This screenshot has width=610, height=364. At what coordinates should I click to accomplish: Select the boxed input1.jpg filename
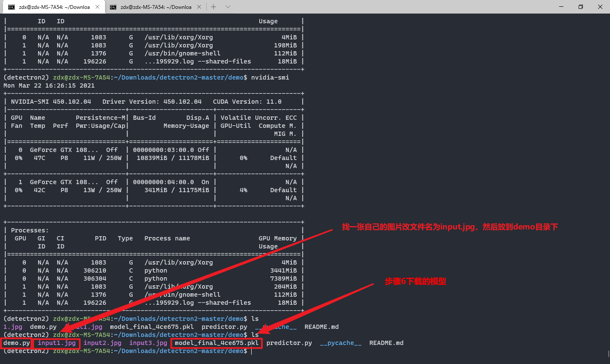coord(56,343)
